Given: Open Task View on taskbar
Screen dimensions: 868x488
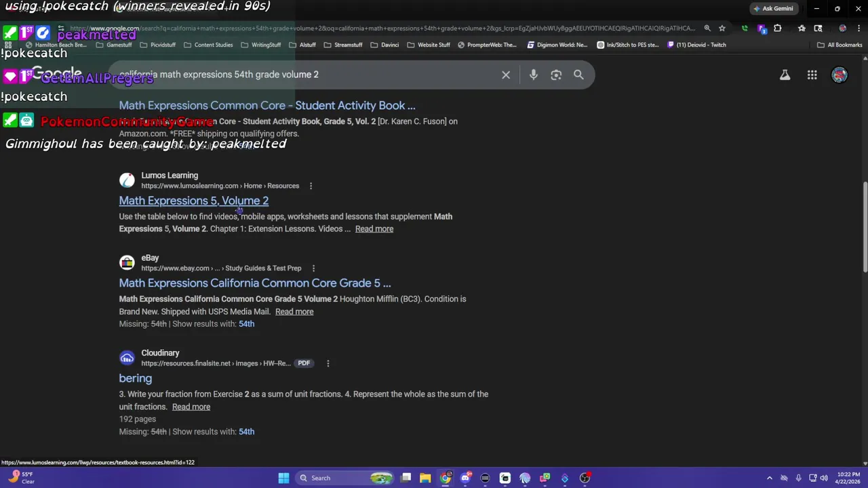Looking at the screenshot, I should click(406, 478).
